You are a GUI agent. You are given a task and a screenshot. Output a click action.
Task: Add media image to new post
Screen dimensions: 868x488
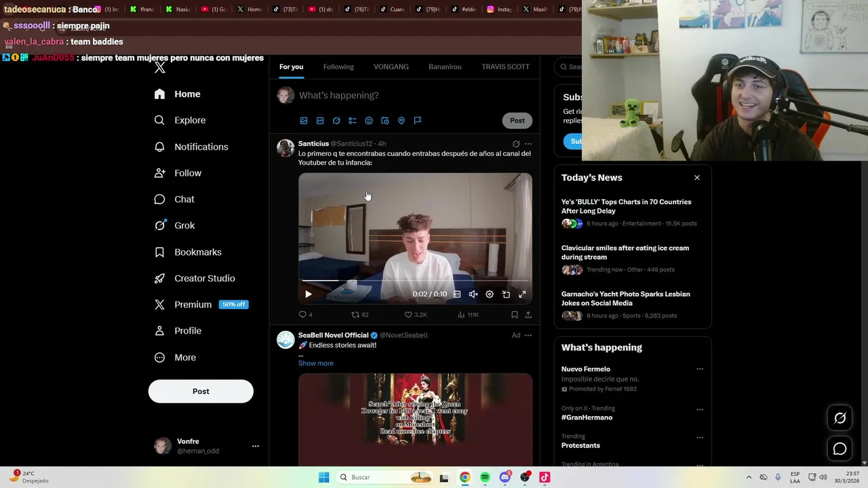(304, 121)
